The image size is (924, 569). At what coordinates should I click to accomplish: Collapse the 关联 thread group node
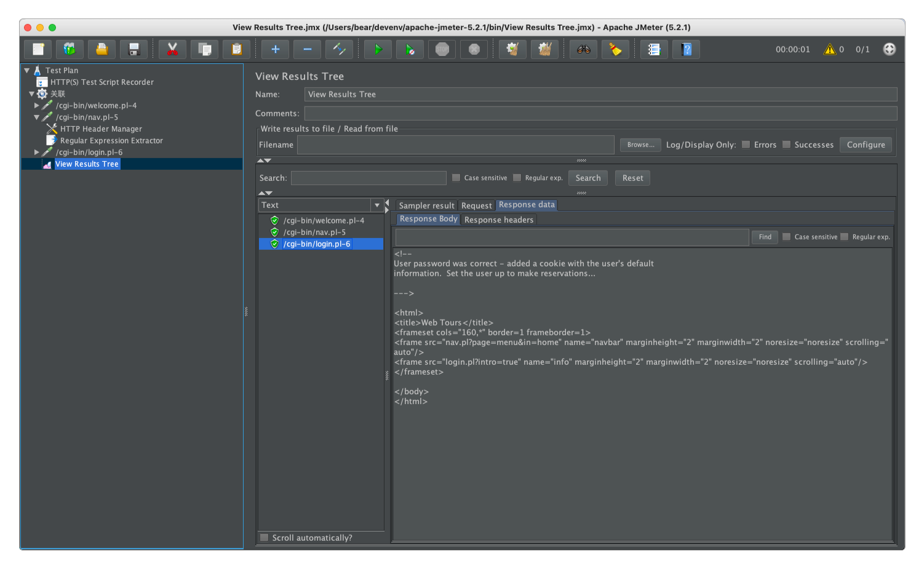pos(31,94)
